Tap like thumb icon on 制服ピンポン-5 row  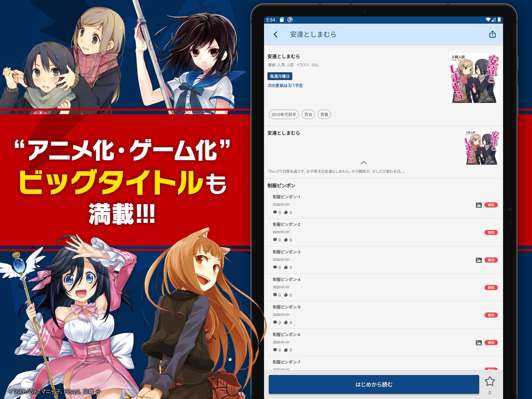tap(286, 322)
